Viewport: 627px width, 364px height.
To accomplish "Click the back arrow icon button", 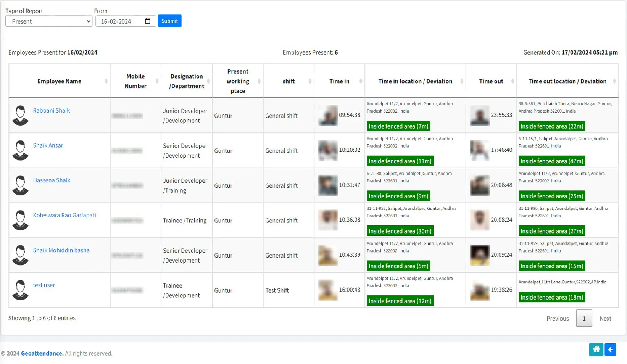I will point(610,350).
